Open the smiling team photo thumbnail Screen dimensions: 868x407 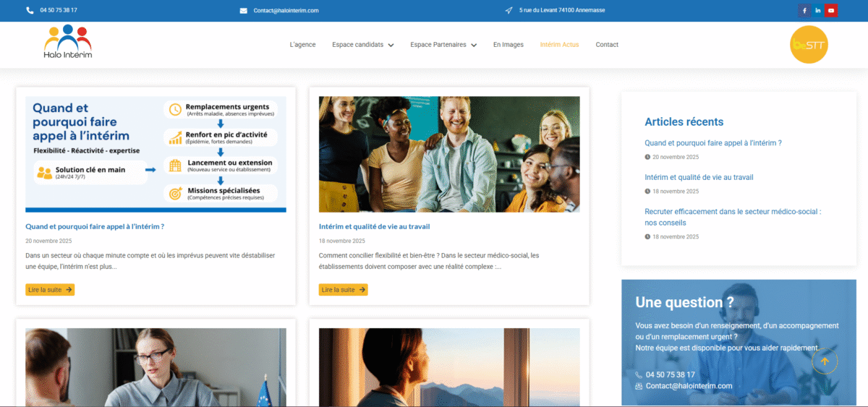pyautogui.click(x=449, y=154)
